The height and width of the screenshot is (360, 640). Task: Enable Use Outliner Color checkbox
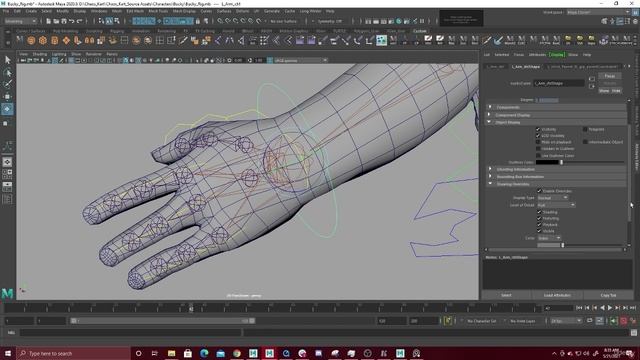(538, 156)
